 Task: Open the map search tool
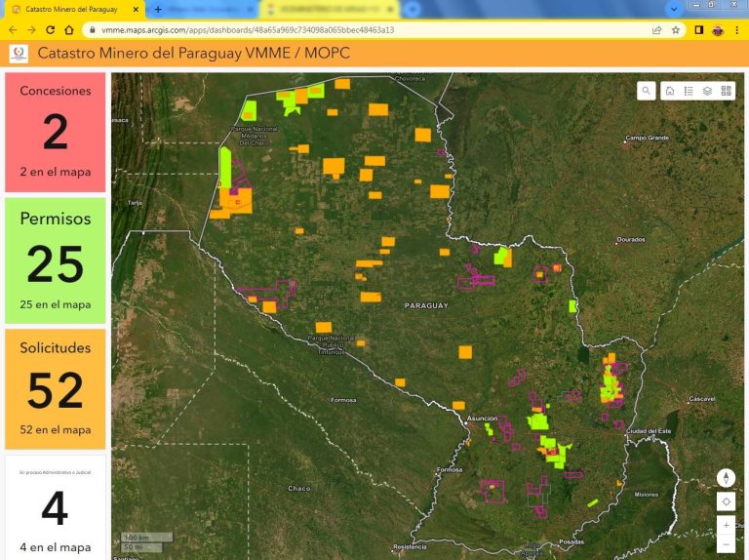click(x=647, y=91)
